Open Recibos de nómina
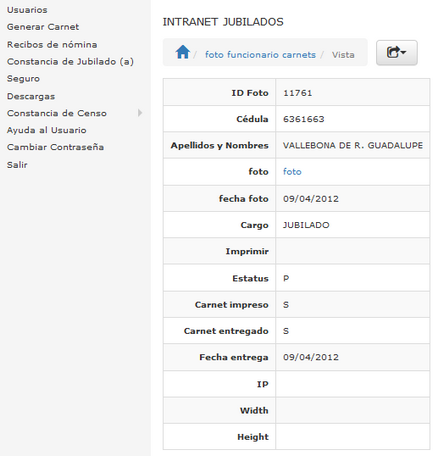 click(x=52, y=44)
